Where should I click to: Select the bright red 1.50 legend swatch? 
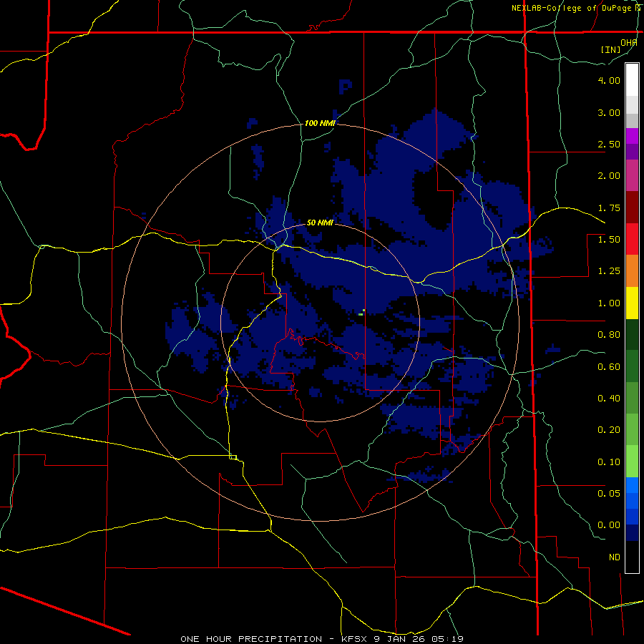pos(632,239)
